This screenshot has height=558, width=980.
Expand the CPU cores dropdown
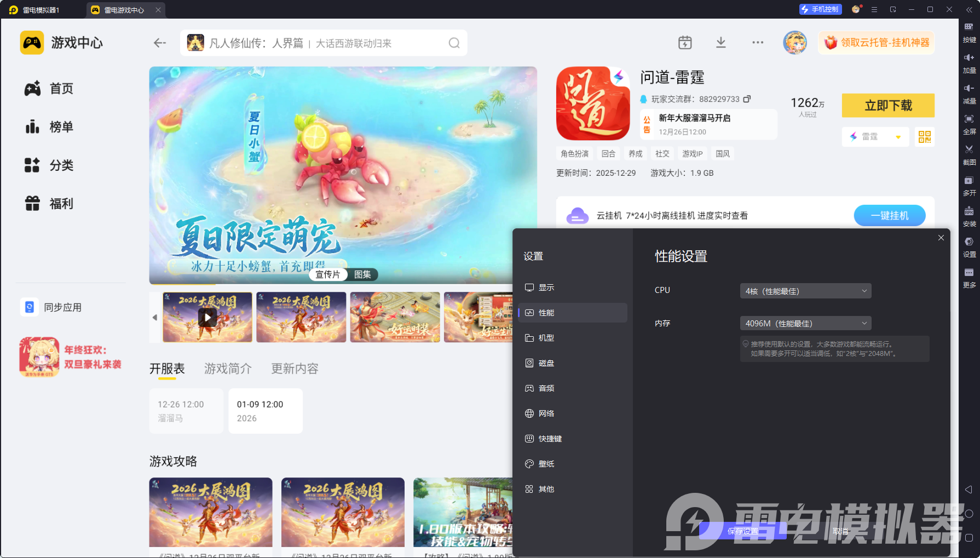(x=805, y=291)
